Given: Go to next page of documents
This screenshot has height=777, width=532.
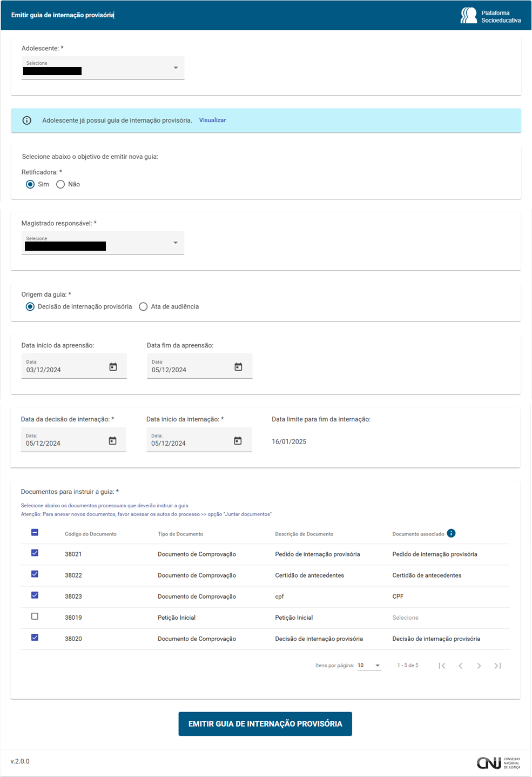Looking at the screenshot, I should pos(479,666).
